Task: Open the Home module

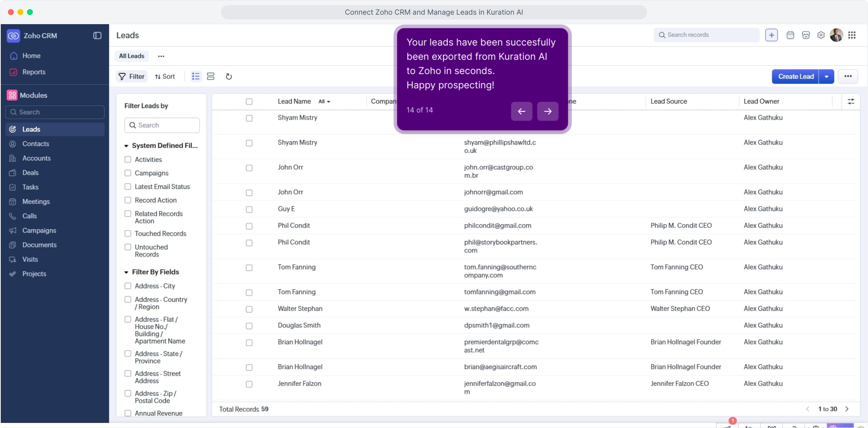Action: click(x=31, y=56)
